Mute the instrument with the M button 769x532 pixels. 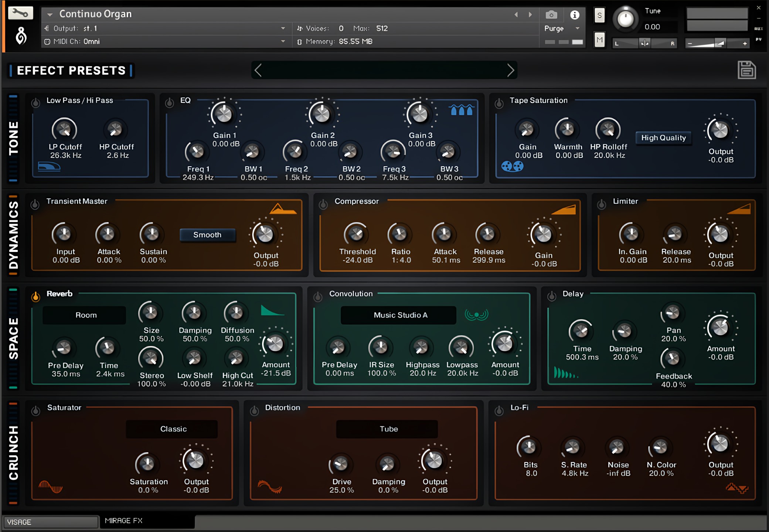599,39
